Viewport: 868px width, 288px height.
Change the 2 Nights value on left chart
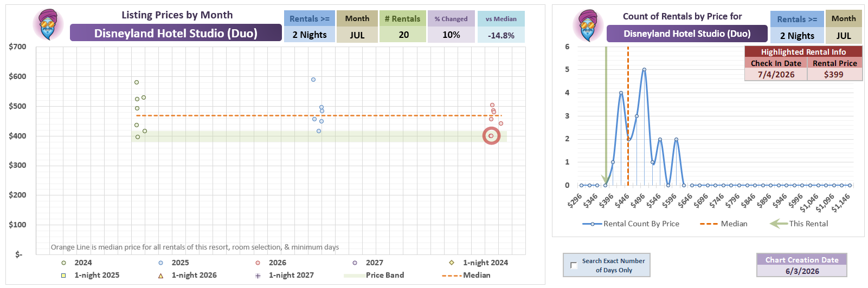click(310, 35)
